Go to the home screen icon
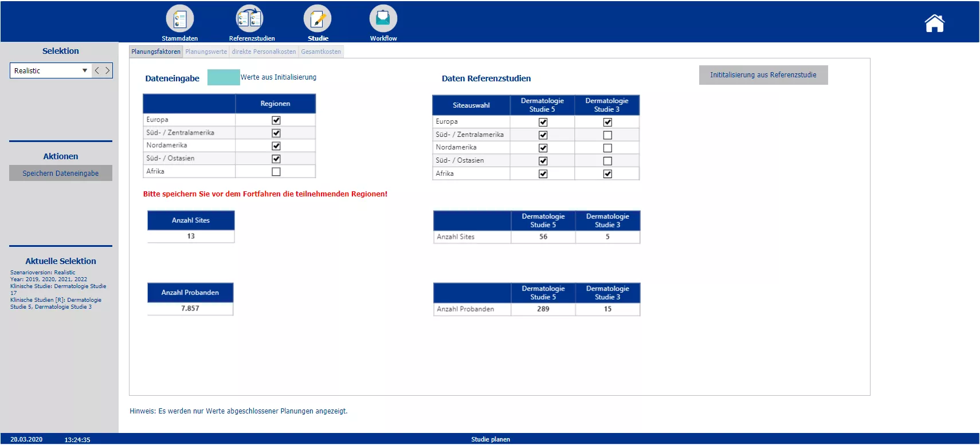Image resolution: width=980 pixels, height=445 pixels. point(934,23)
